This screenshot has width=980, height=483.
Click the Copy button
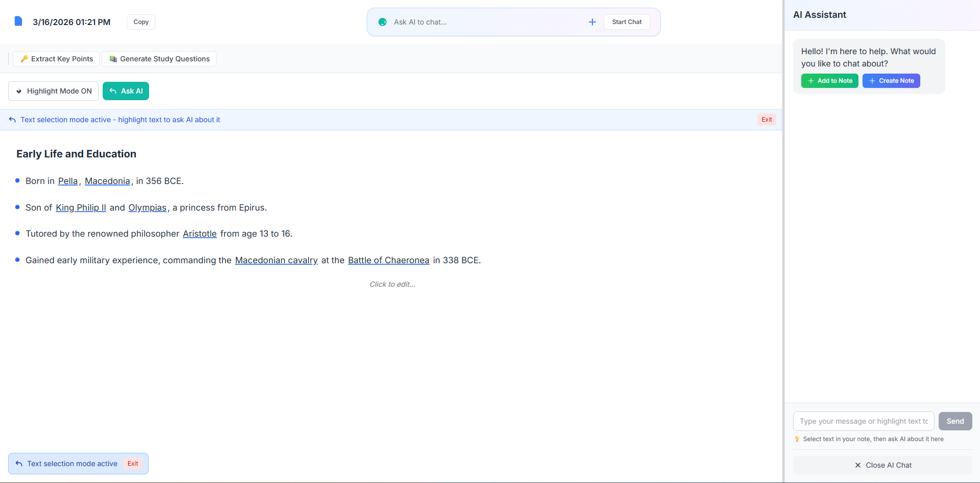tap(141, 22)
